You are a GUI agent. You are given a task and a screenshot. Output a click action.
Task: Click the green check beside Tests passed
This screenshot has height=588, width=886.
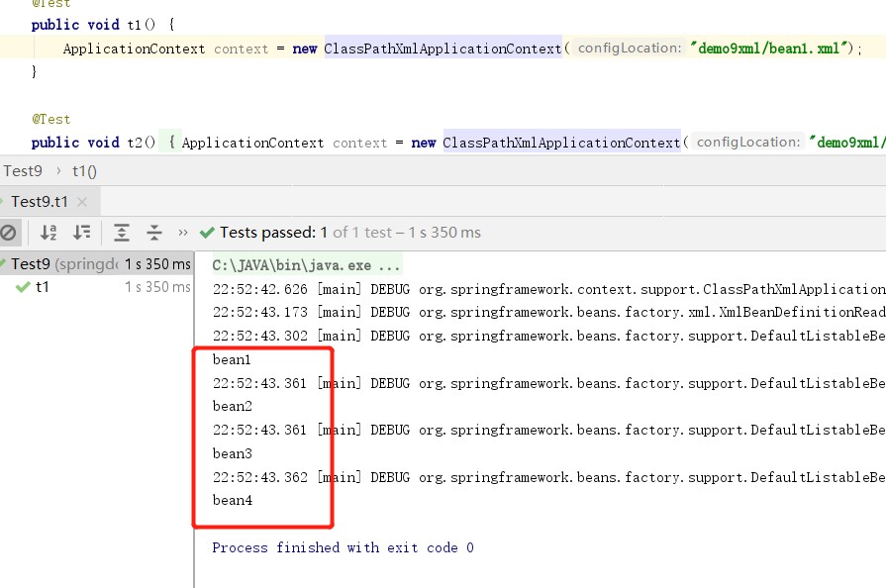tap(207, 233)
